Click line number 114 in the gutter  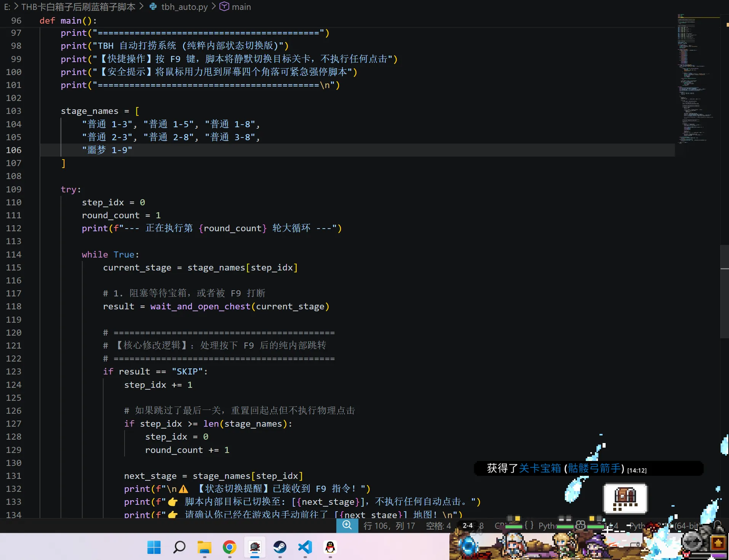coord(14,254)
